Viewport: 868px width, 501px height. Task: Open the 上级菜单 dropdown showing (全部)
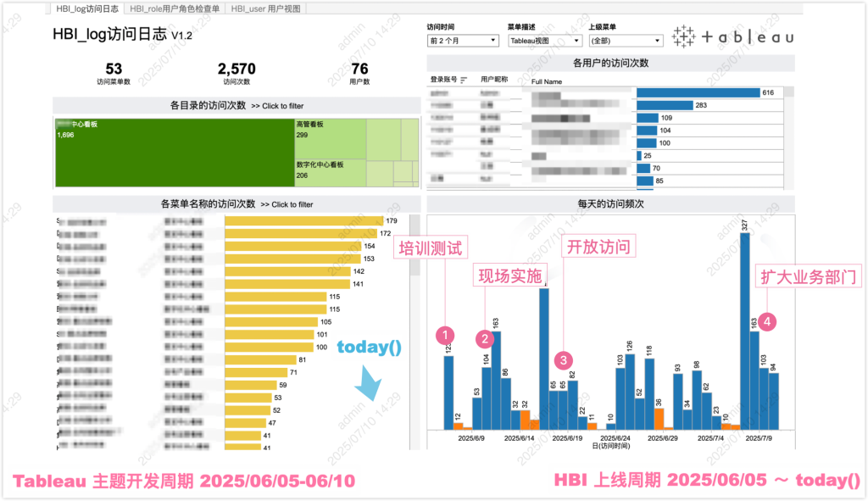[x=626, y=41]
